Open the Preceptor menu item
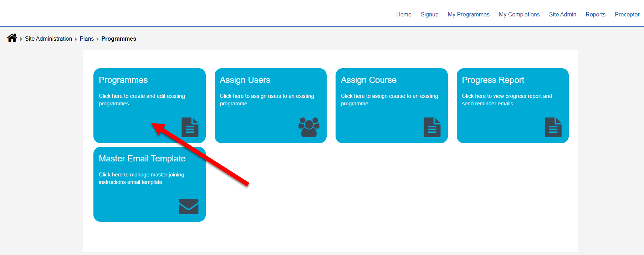644x255 pixels. pyautogui.click(x=627, y=14)
